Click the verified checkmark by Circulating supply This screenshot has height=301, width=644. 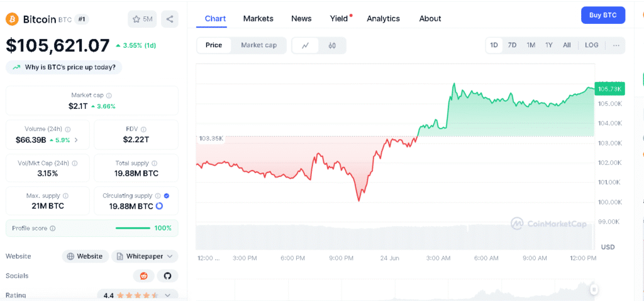(x=166, y=196)
